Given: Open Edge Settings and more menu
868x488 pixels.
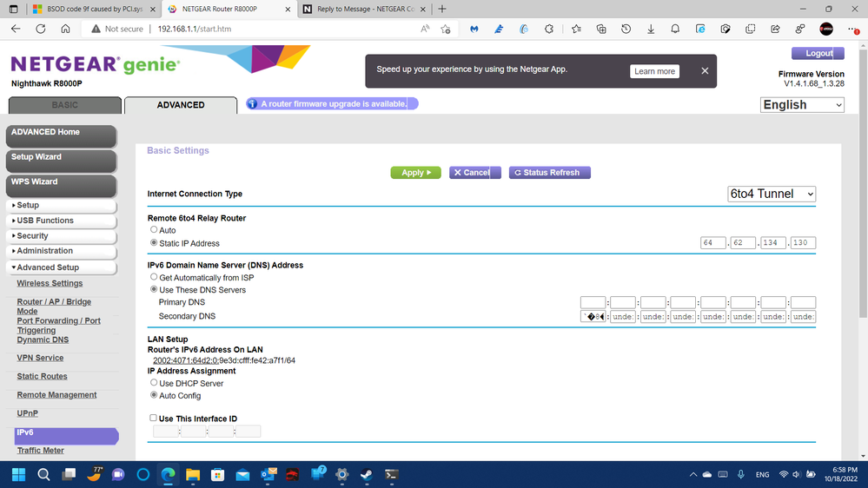Looking at the screenshot, I should [853, 29].
